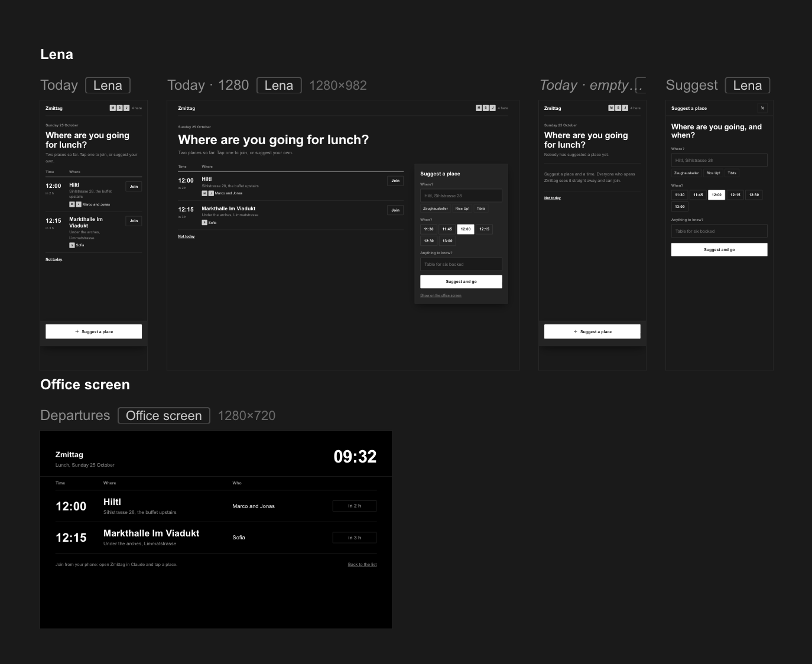Close the Suggest a place sheet with the X
The height and width of the screenshot is (664, 812).
point(762,108)
